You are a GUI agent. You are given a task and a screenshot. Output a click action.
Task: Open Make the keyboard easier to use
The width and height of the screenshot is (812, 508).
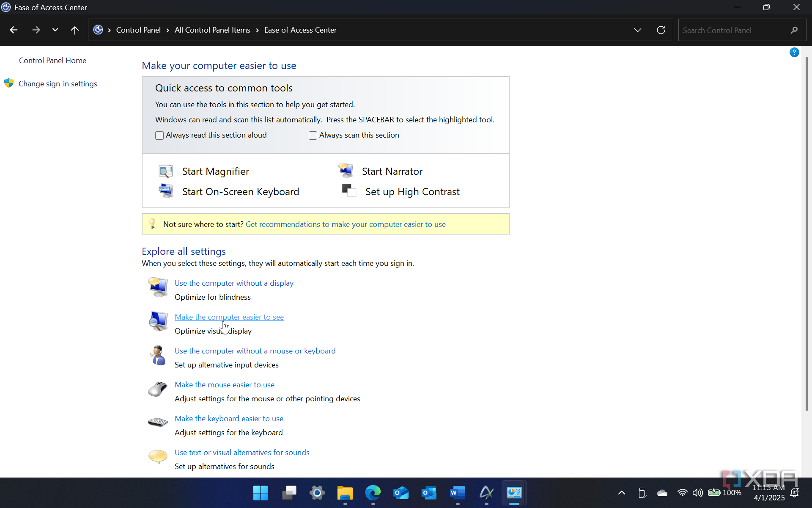pos(229,419)
